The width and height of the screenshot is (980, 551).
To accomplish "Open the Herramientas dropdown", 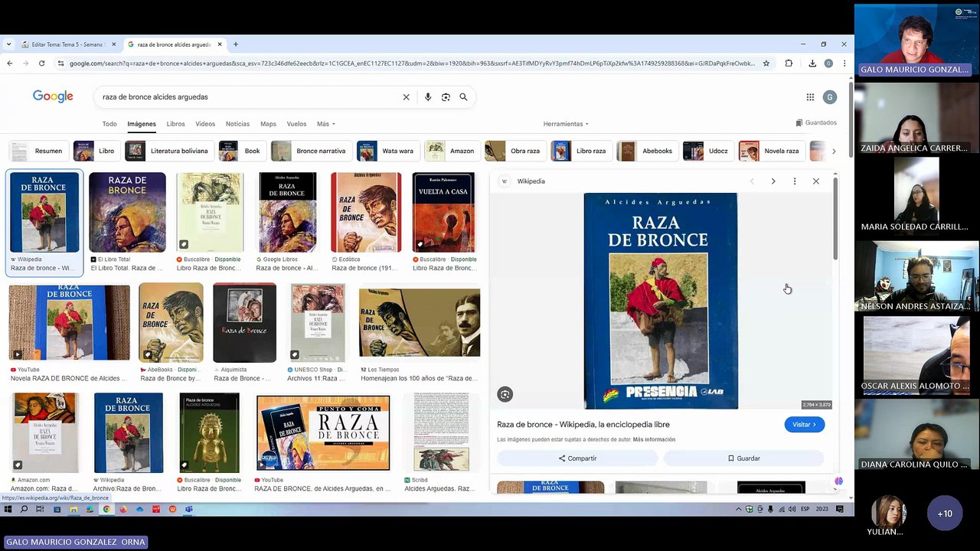I will tap(566, 124).
